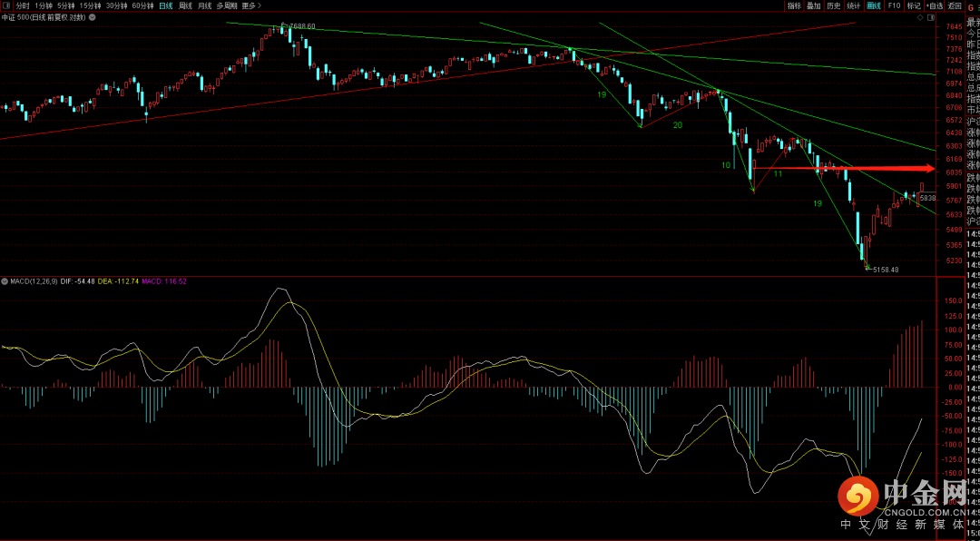The image size is (980, 541).
Task: Click the 7688.60 peak price marker
Action: pos(302,26)
